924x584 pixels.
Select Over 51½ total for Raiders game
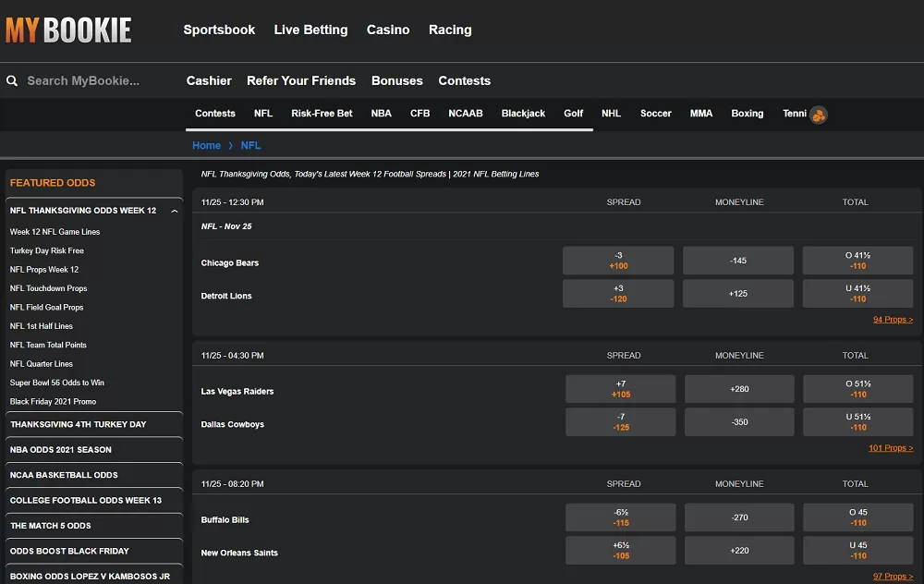pos(858,389)
